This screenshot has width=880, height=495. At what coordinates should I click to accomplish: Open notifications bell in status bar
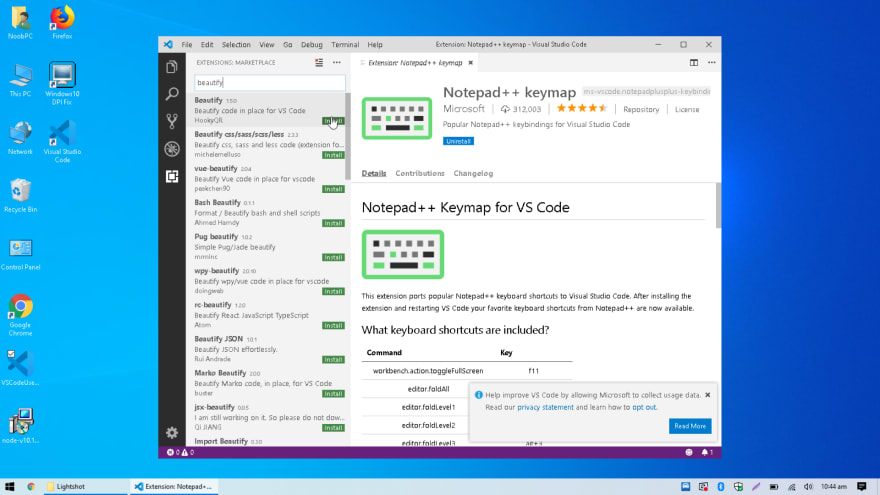(x=707, y=452)
